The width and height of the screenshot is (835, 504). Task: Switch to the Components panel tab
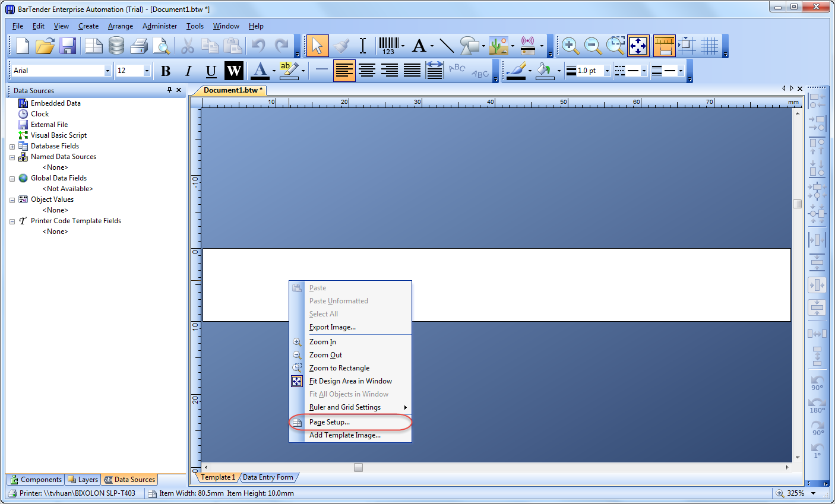[x=36, y=480]
